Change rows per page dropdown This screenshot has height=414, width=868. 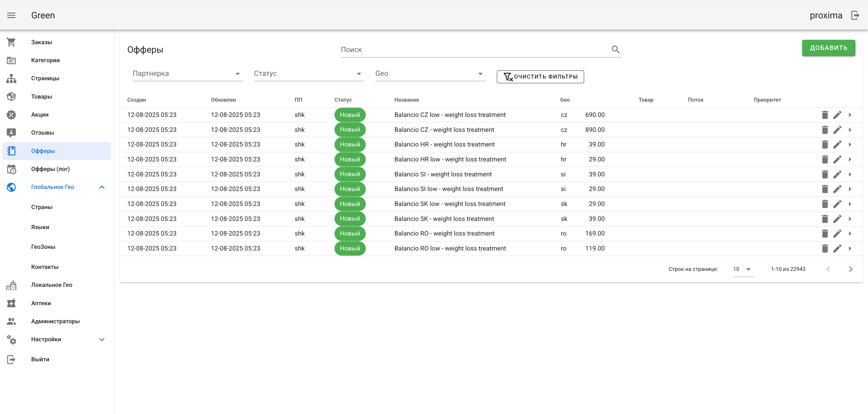click(x=743, y=269)
